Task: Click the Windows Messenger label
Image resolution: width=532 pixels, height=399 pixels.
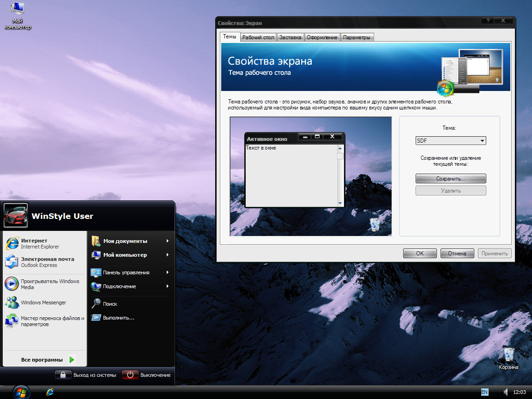Action: pyautogui.click(x=43, y=302)
